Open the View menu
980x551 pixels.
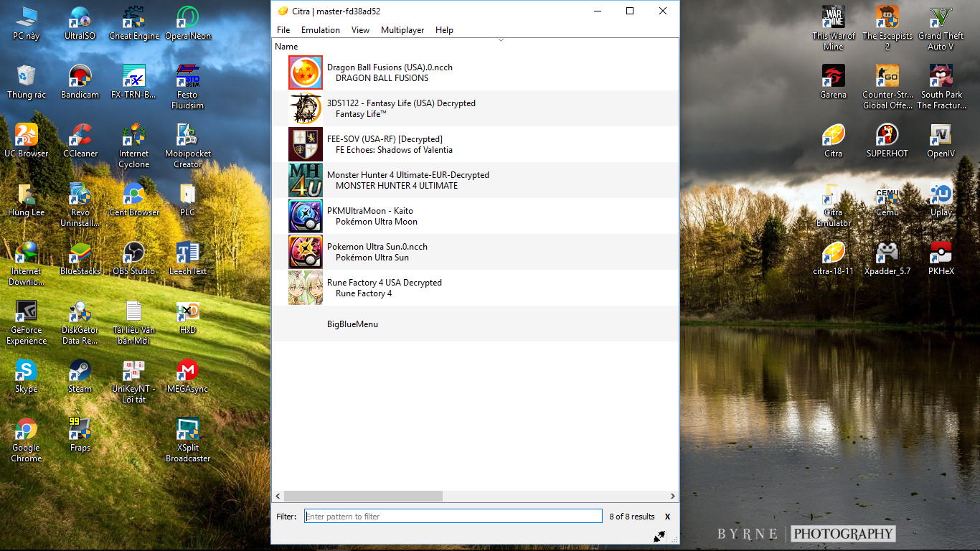click(361, 30)
